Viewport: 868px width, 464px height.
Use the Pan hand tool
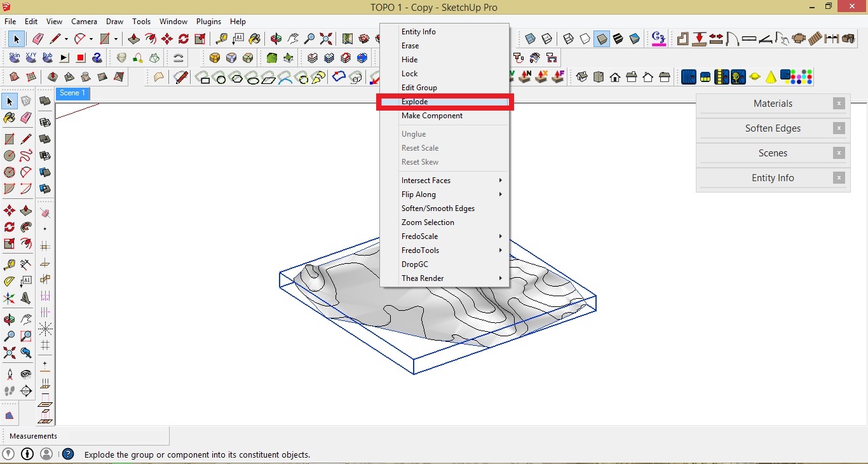(293, 39)
